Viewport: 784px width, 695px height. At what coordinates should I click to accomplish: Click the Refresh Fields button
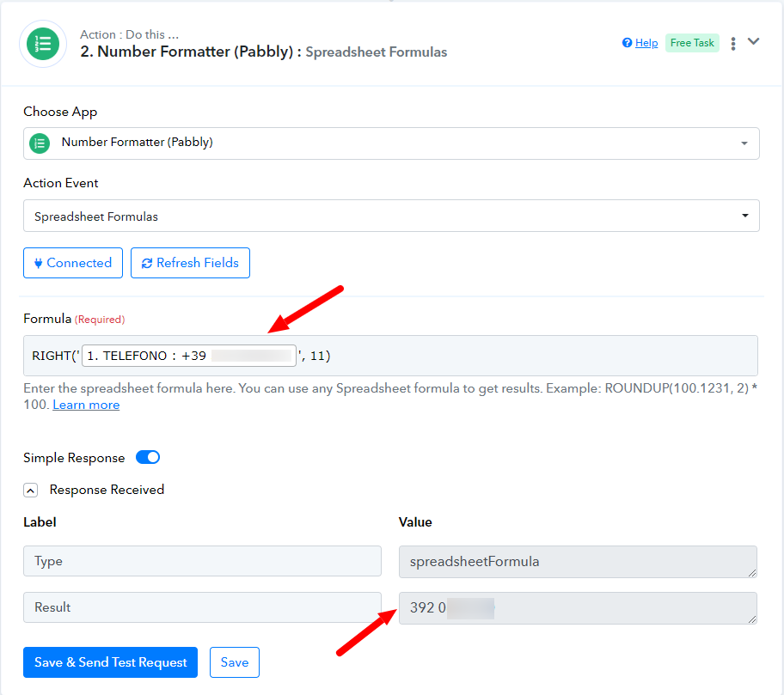click(190, 263)
